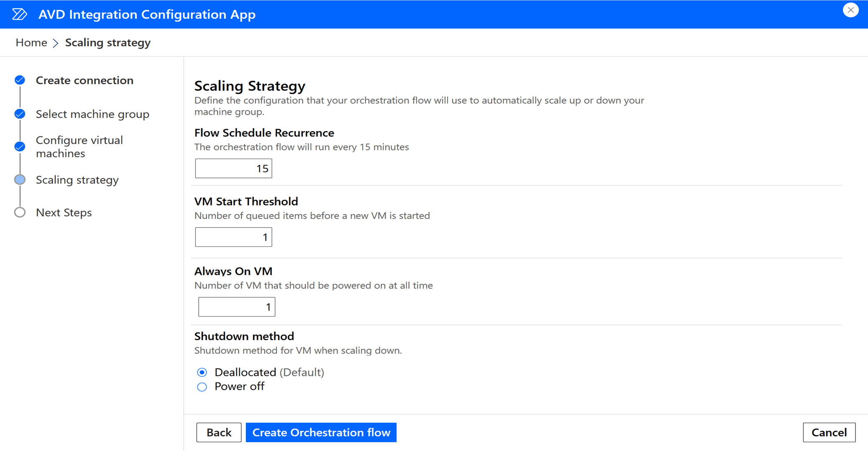Select the Deallocated (Default) shutdown option
This screenshot has height=451, width=868.
pyautogui.click(x=202, y=372)
